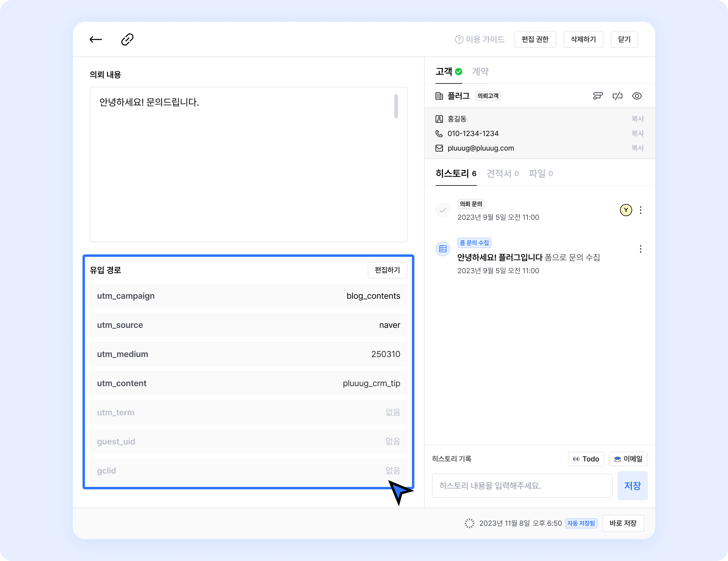Switch to the 견적서 tab
Screen dimensions: 728x561
pyautogui.click(x=502, y=173)
